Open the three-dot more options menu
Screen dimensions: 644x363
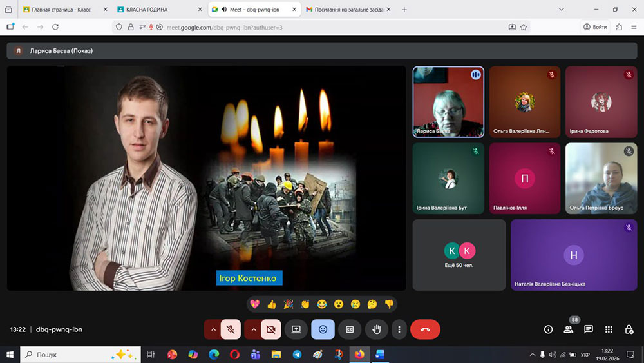399,329
